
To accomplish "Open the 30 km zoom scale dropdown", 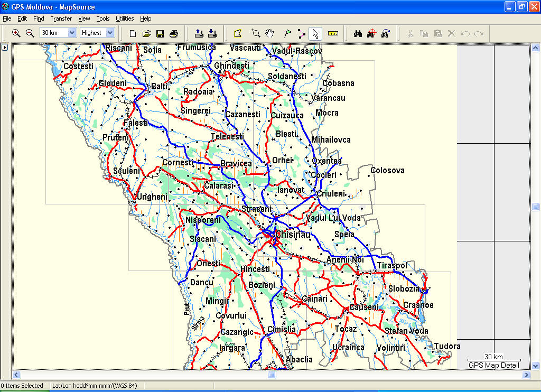I will 72,33.
